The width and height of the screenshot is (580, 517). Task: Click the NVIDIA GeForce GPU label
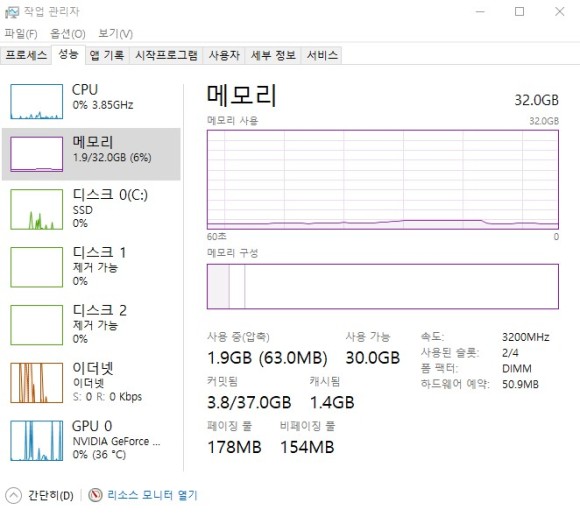pos(116,441)
